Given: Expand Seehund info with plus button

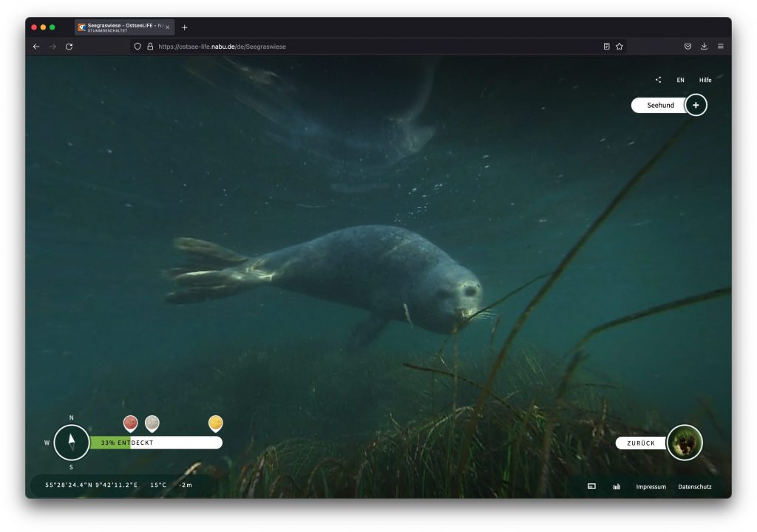Looking at the screenshot, I should tap(696, 105).
